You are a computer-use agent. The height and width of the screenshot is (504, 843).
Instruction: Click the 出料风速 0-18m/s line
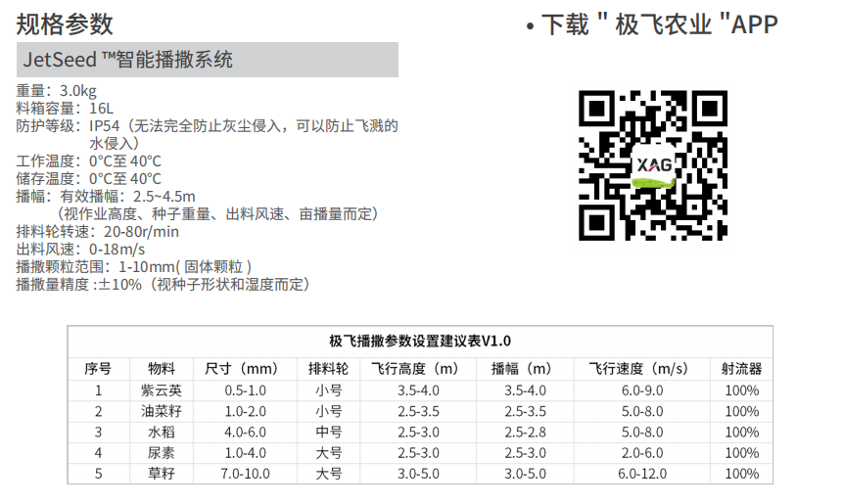coord(80,250)
